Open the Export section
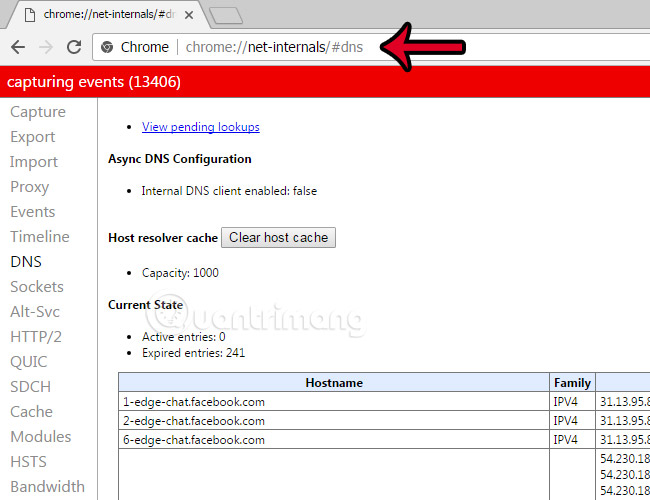Viewport: 650px width, 500px height. [32, 137]
